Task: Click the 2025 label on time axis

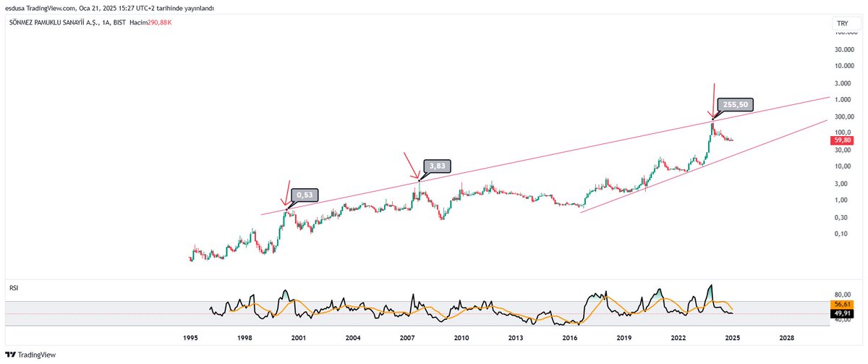Action: coord(733,338)
